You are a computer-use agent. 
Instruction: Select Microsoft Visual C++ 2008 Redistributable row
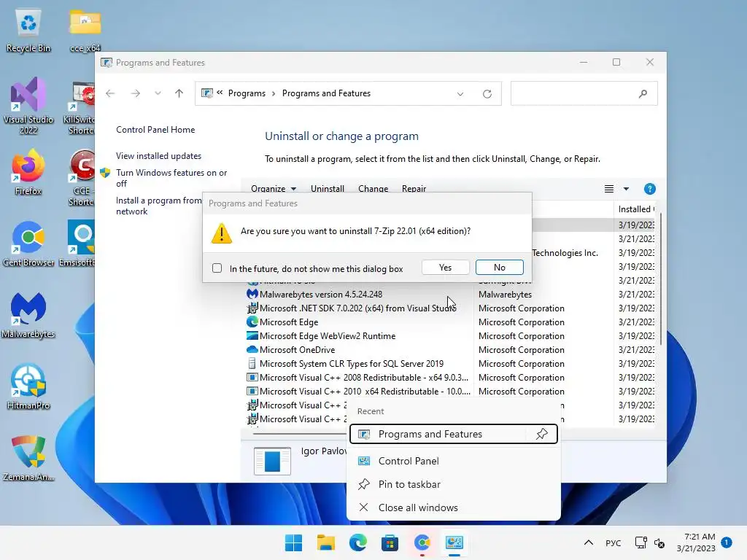coord(450,377)
